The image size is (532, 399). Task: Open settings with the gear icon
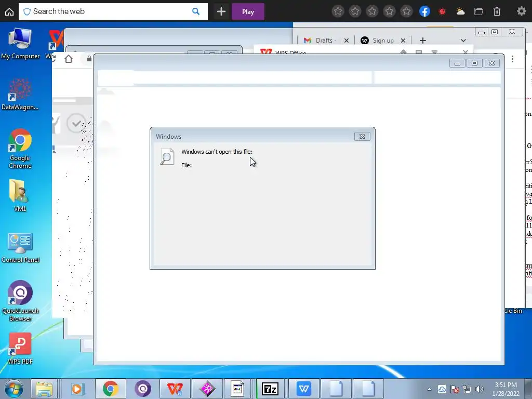click(x=521, y=11)
